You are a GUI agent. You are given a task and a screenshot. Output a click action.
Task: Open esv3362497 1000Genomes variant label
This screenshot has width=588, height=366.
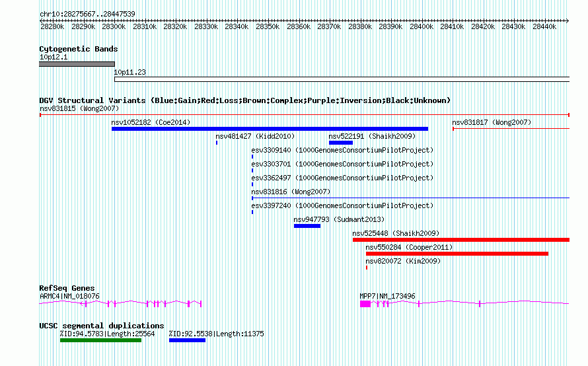(342, 178)
